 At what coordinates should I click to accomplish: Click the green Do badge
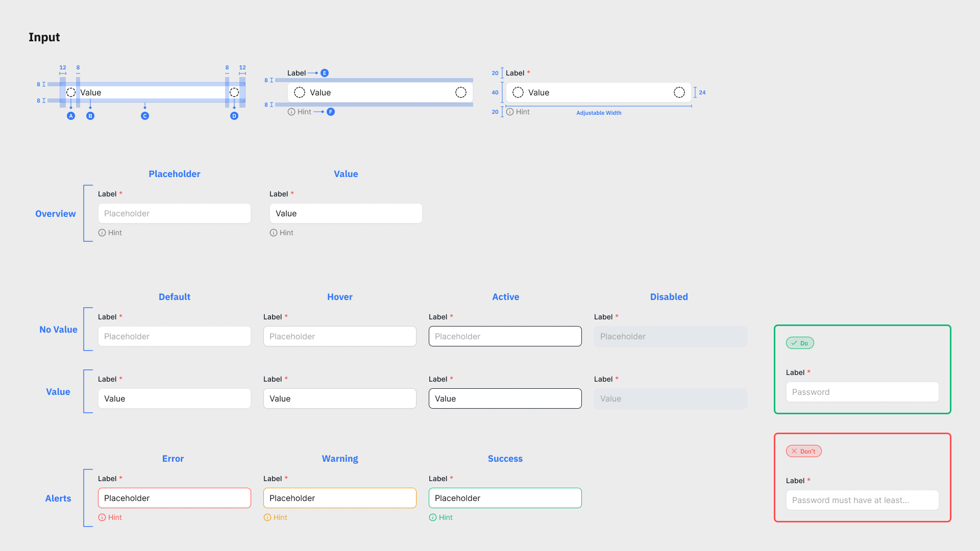point(800,343)
